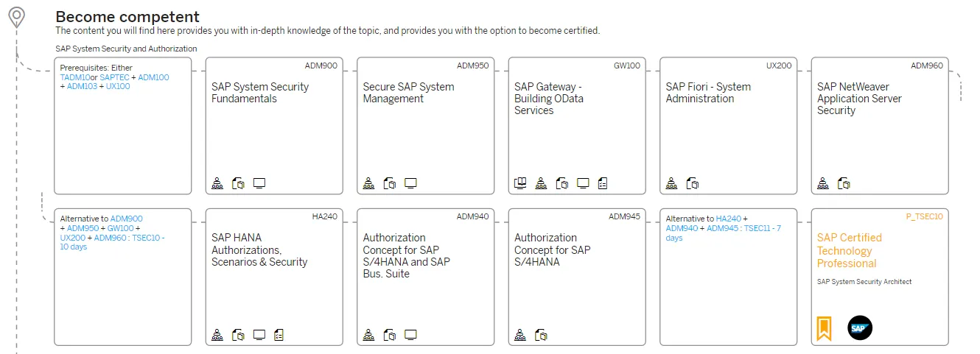
Task: Open SAP System Security Fundamentals course
Action: (260, 93)
